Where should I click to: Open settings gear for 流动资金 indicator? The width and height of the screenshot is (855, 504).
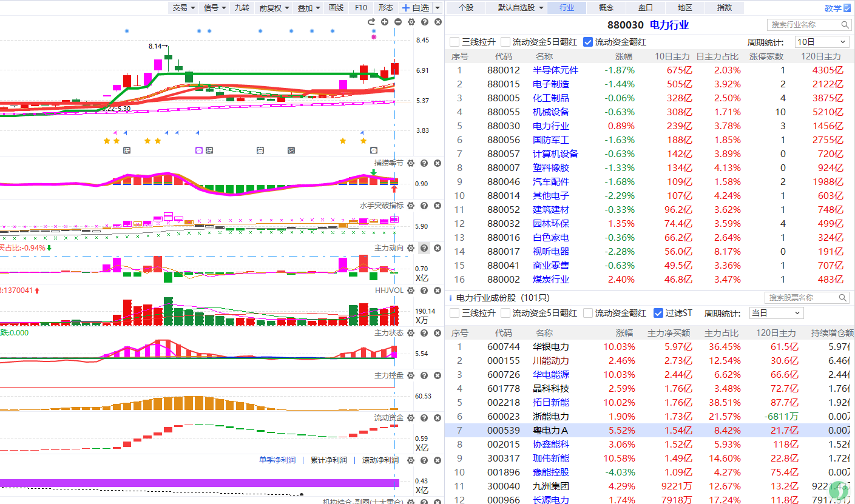411,418
